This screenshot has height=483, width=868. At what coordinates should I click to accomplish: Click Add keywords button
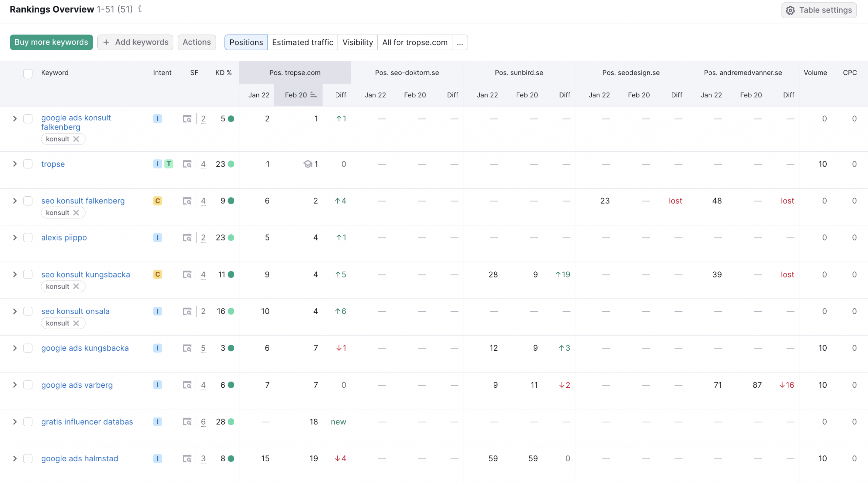pos(135,42)
